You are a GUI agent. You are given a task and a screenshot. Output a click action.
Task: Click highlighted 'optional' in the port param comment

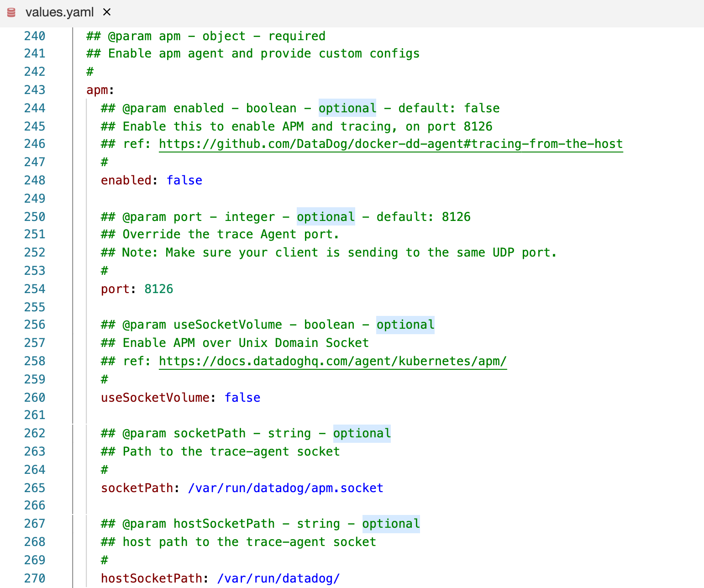(326, 217)
